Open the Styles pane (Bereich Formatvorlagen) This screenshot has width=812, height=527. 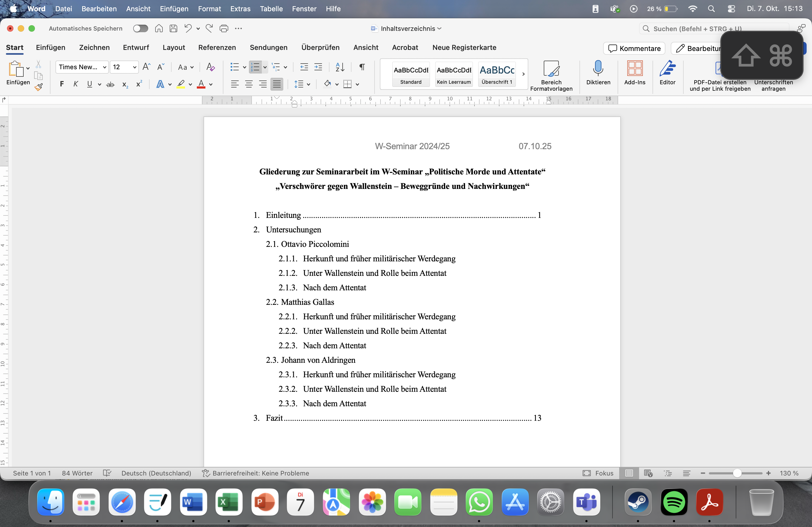pos(551,76)
